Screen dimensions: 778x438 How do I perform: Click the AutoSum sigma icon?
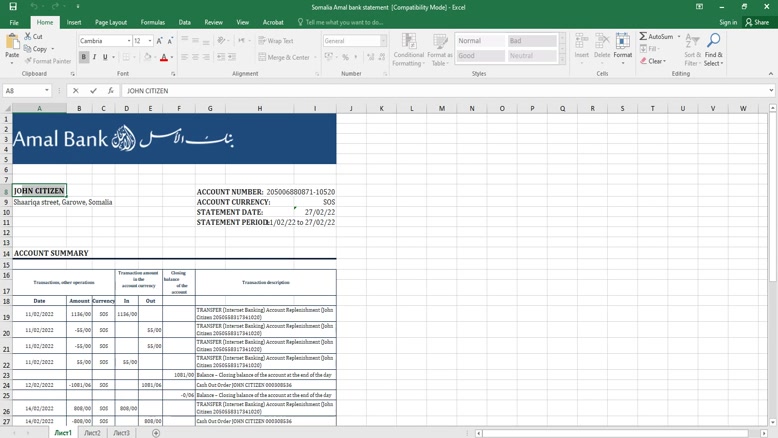(643, 37)
